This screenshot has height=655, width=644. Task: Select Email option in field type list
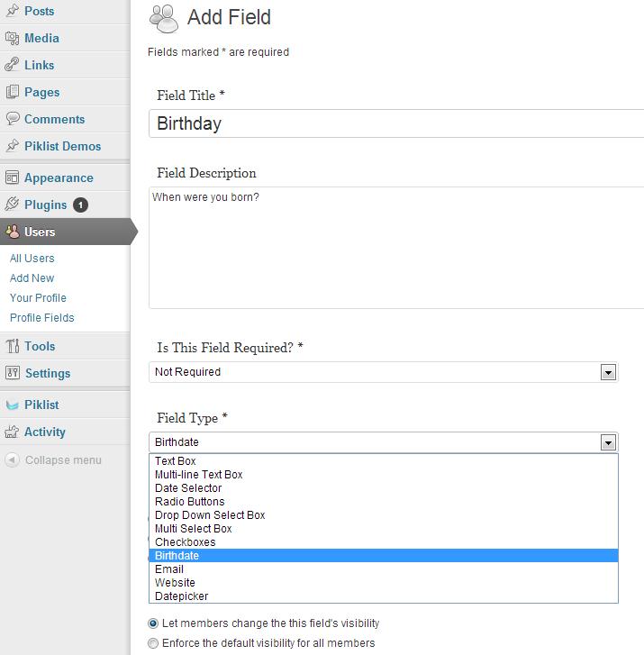click(169, 569)
